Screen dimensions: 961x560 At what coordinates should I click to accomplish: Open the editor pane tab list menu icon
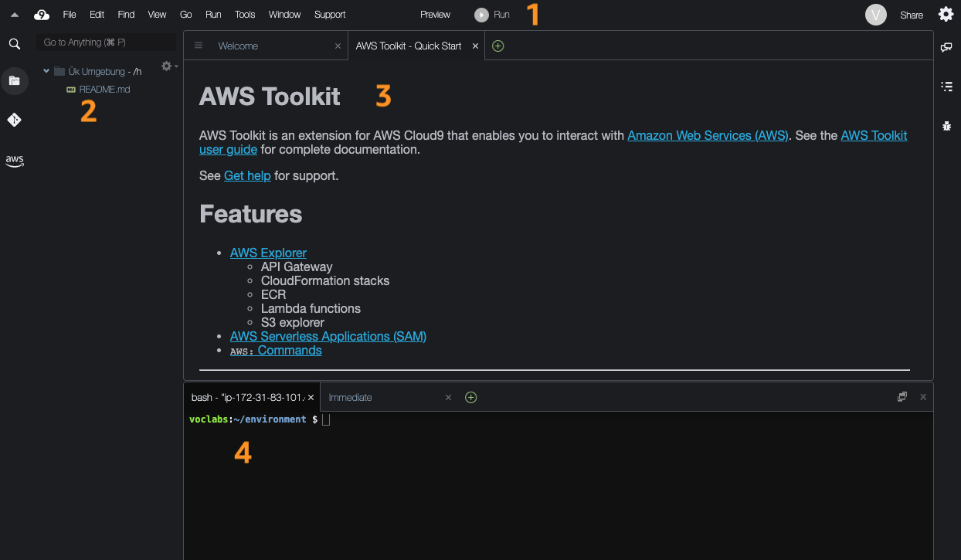[x=198, y=46]
